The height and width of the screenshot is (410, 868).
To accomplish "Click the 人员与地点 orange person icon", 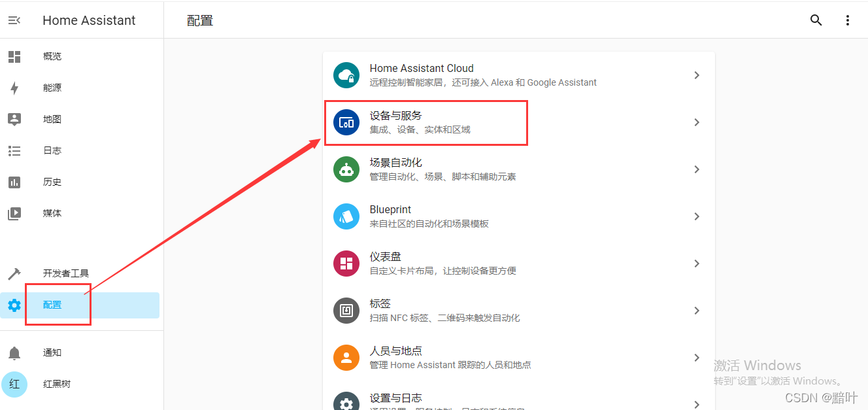I will (346, 358).
